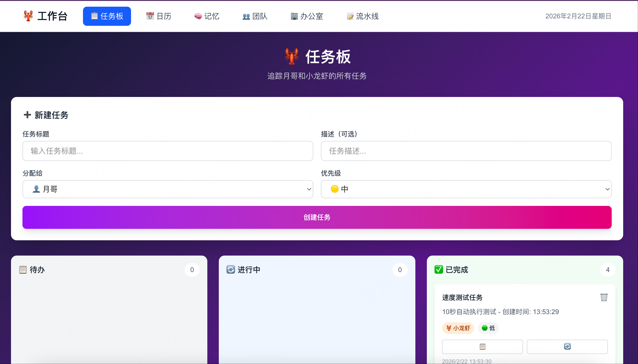Expand the 优先级 priority dropdown showing 中

[466, 189]
